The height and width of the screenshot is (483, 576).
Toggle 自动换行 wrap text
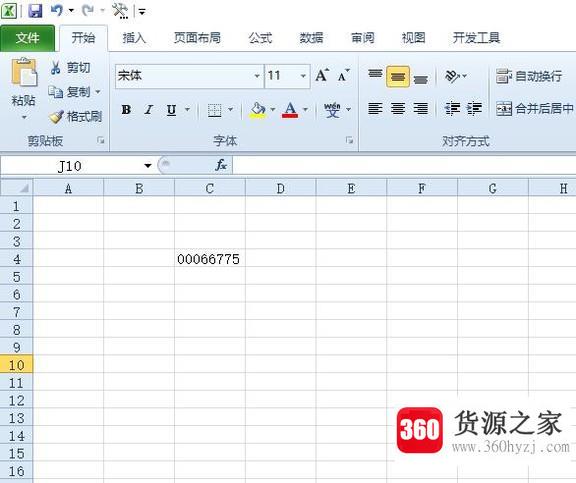pos(529,76)
